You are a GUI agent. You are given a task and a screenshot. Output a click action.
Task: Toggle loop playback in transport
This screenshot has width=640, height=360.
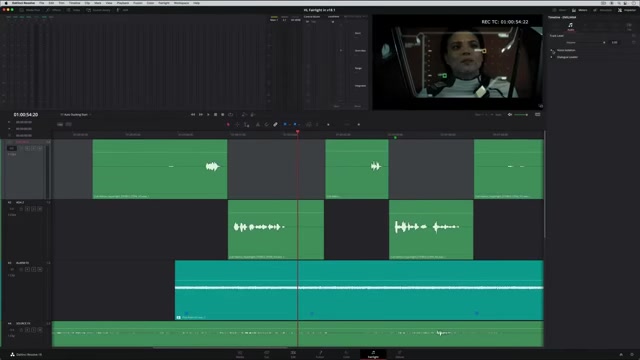pos(231,115)
